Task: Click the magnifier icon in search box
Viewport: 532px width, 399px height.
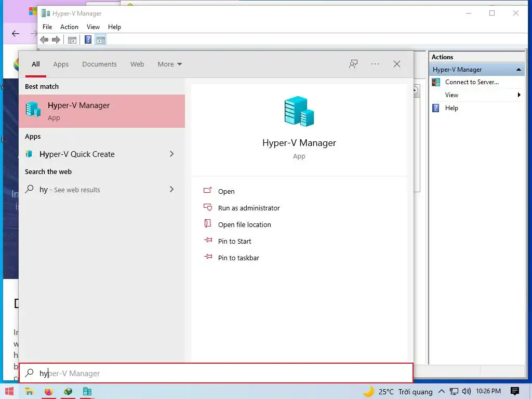Action: coord(30,373)
